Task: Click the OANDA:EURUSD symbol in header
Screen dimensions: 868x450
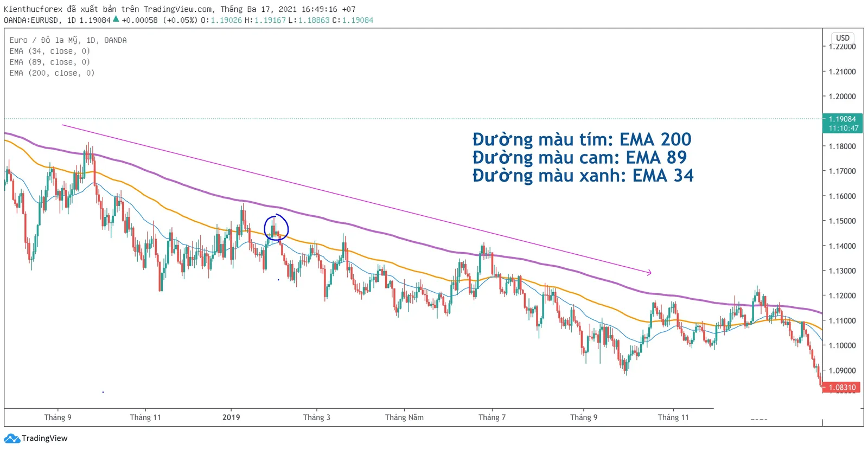Action: point(31,20)
